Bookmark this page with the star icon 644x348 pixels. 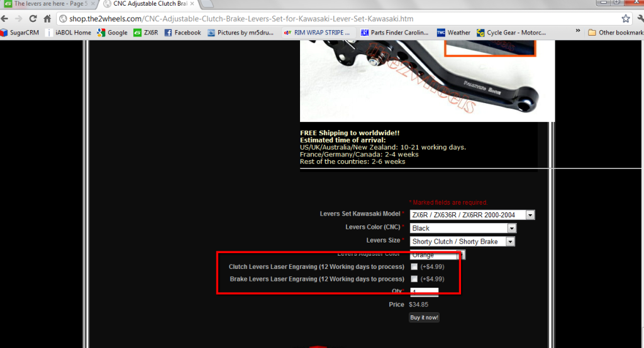click(x=625, y=19)
